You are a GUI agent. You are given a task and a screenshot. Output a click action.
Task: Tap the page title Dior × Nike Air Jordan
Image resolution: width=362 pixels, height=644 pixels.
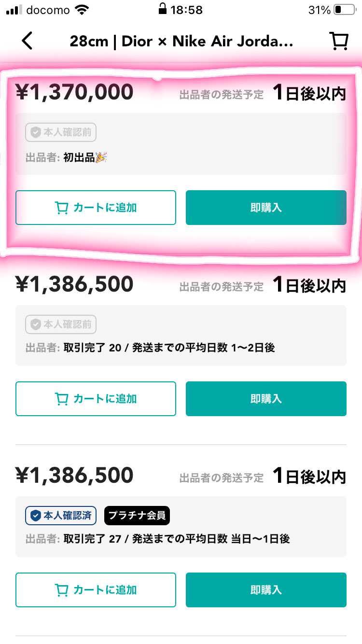click(x=181, y=41)
